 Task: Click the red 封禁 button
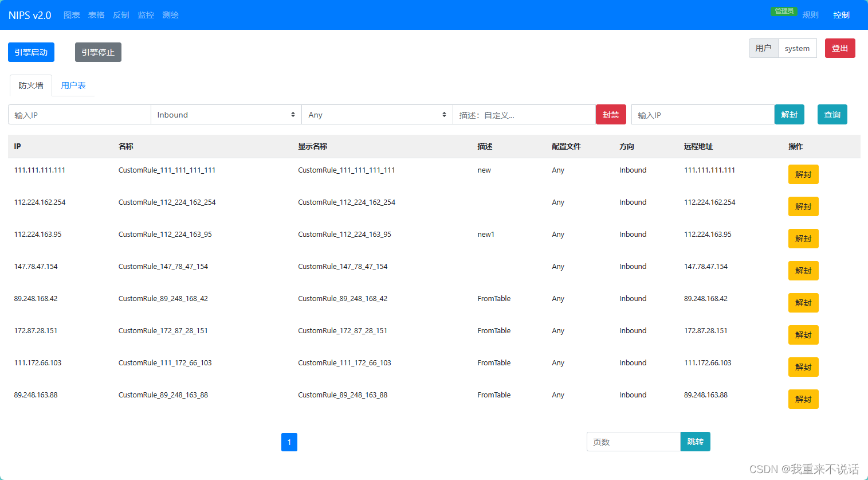[x=611, y=115]
